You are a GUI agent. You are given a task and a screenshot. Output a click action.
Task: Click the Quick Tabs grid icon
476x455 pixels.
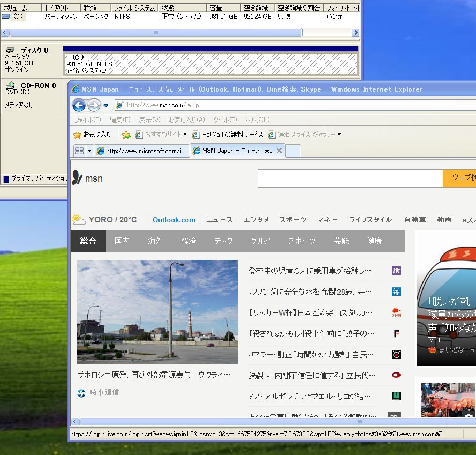[80, 151]
